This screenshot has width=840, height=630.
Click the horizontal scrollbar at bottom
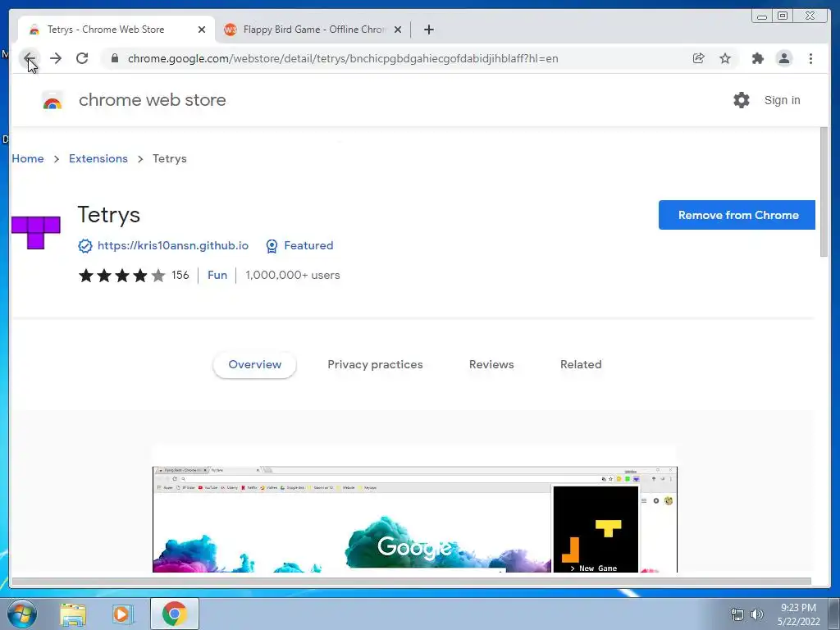pos(412,582)
